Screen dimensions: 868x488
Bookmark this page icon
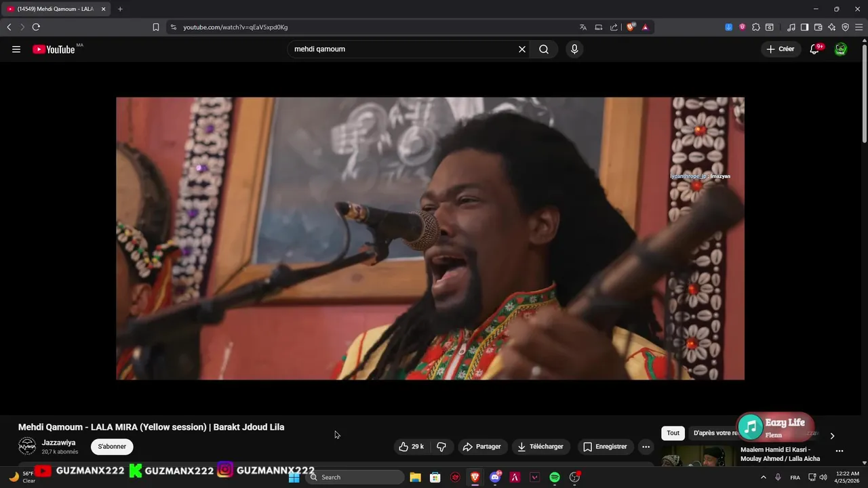[x=156, y=27]
